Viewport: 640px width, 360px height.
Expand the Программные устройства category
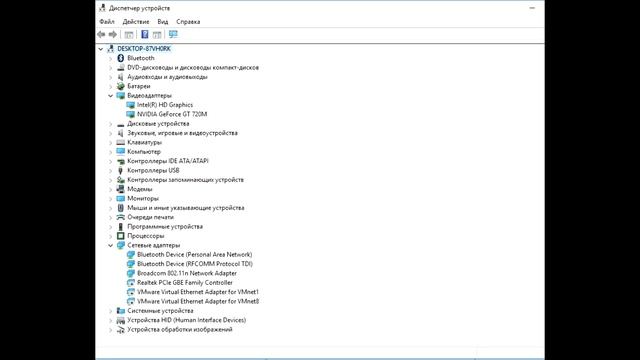pos(111,227)
